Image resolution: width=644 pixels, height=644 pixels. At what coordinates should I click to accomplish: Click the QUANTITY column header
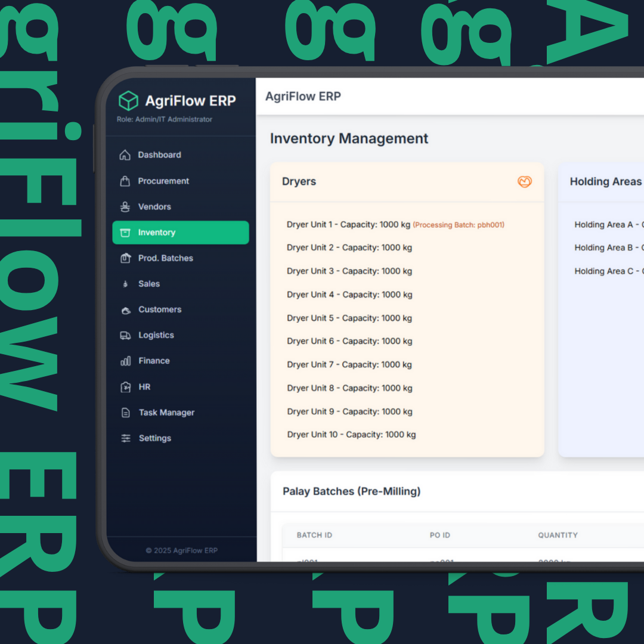[x=558, y=535]
